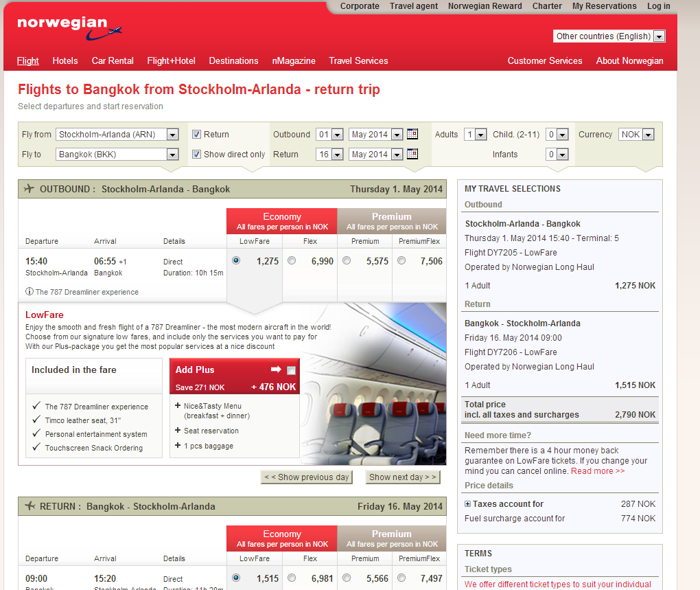Click the Log in link
The width and height of the screenshot is (700, 590).
(659, 5)
